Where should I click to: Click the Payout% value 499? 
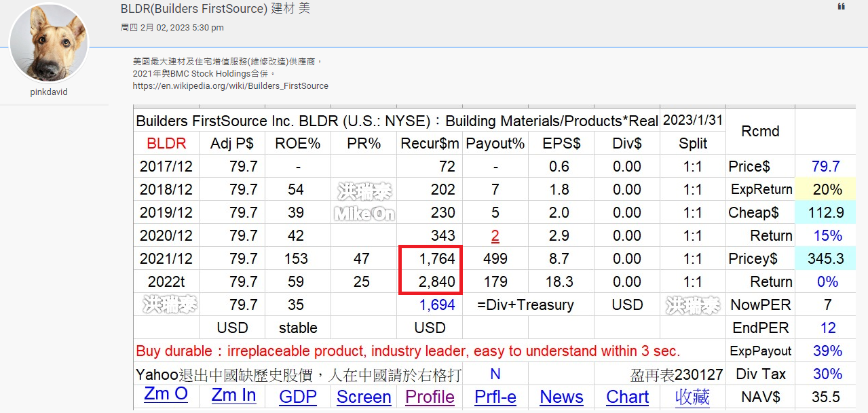[x=495, y=258]
